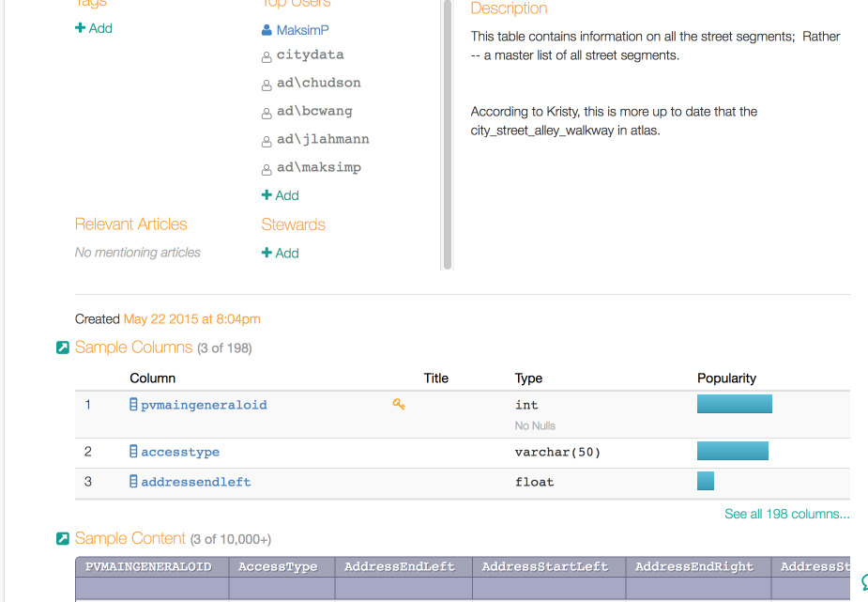Open Sample Columns expand arrow icon
The image size is (868, 602).
click(63, 348)
